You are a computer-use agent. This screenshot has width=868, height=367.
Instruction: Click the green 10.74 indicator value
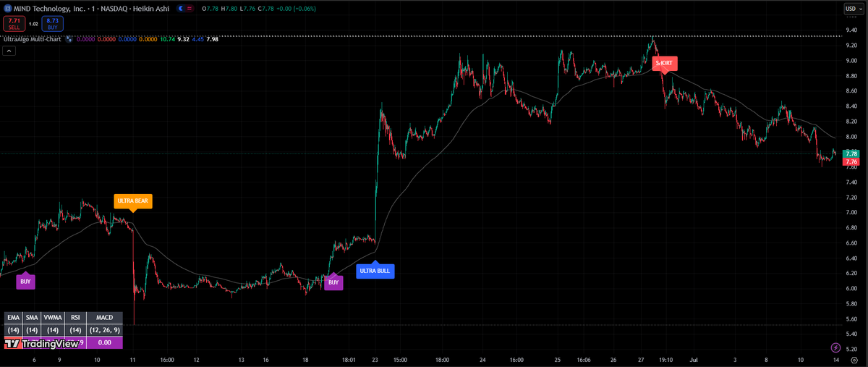tap(167, 39)
